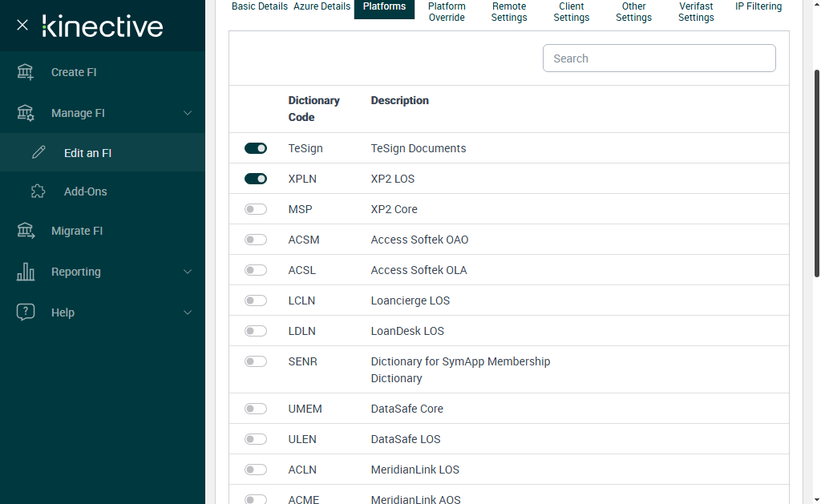Open the Add-Ons menu link
821x504 pixels.
[85, 192]
